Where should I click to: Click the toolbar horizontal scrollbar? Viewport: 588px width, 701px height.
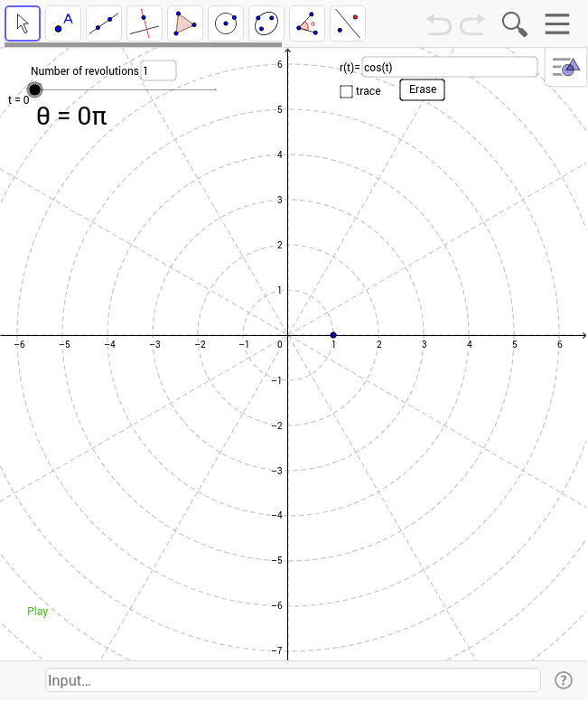coord(143,44)
